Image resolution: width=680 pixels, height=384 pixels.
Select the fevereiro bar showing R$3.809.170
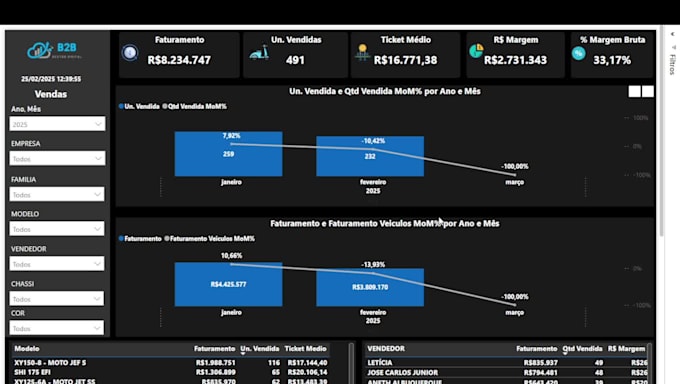tap(370, 287)
